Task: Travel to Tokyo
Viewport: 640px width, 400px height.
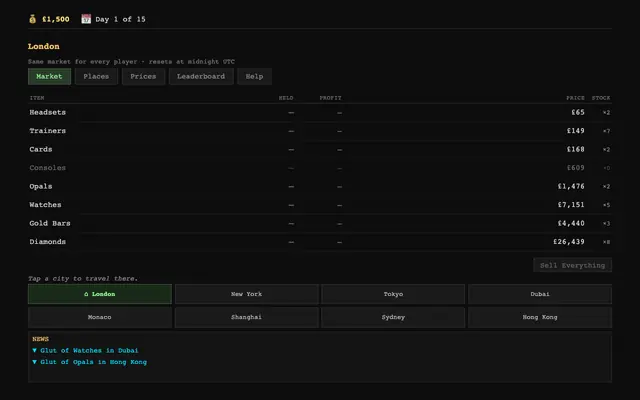Action: pos(393,294)
